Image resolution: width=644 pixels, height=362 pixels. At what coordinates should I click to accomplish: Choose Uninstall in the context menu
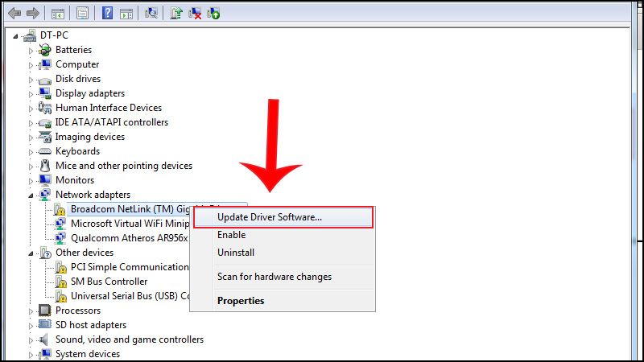point(236,253)
